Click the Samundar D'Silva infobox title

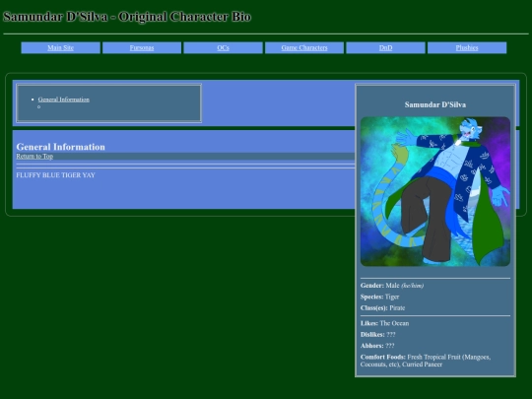point(435,104)
